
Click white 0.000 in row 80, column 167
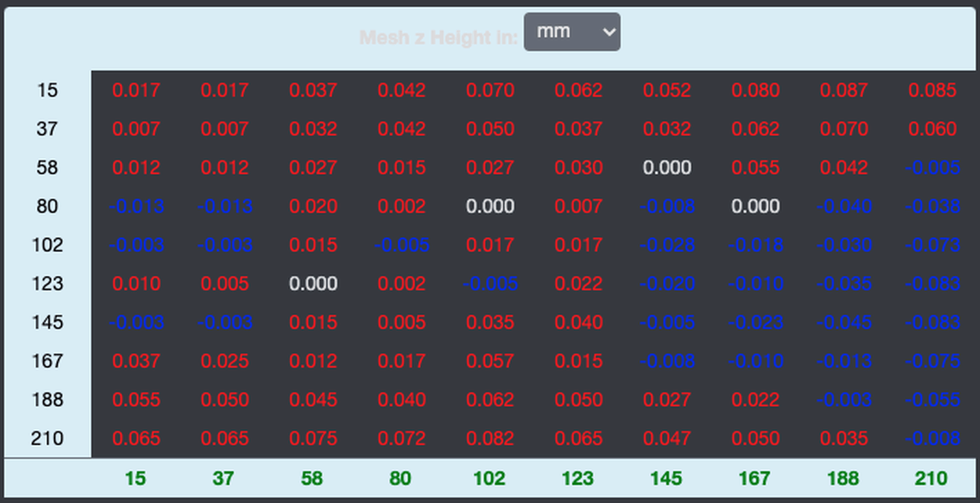pos(756,206)
